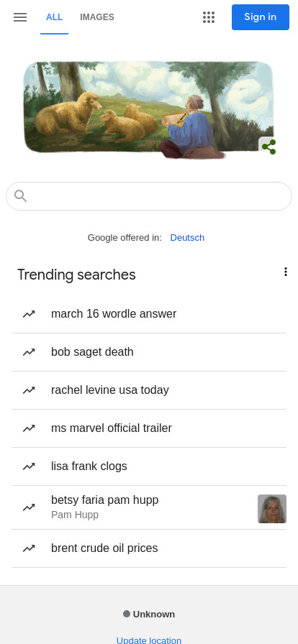Click the magnifier search icon
Screen dimensions: 298x644
click(21, 196)
